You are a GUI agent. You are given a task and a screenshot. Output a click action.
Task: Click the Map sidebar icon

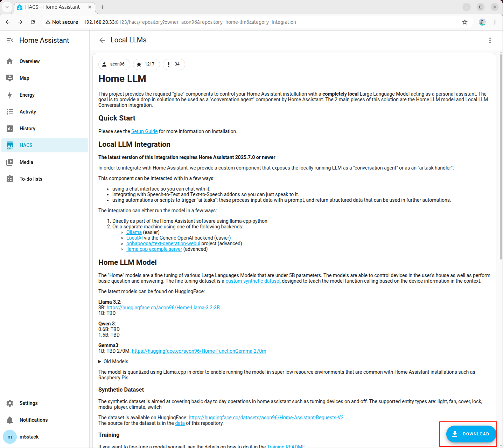[x=10, y=78]
